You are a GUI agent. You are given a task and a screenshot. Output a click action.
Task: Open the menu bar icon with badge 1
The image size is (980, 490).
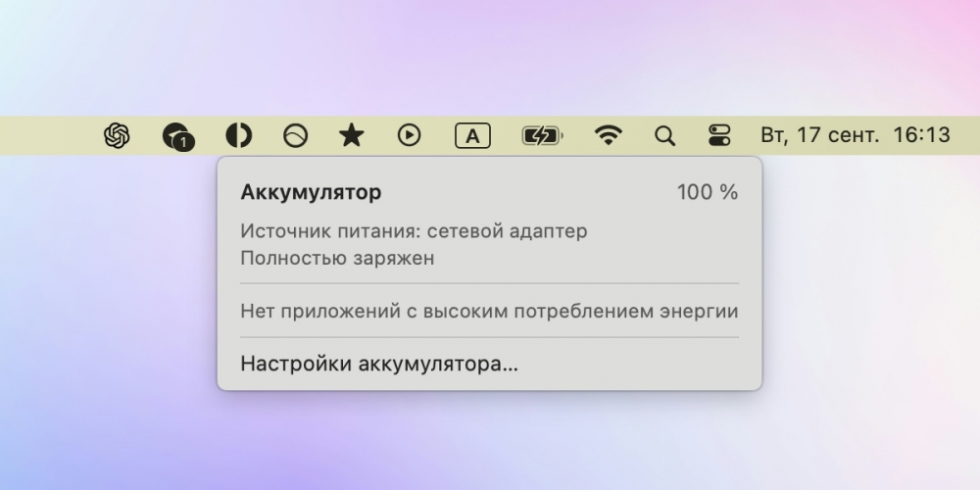pyautogui.click(x=178, y=135)
